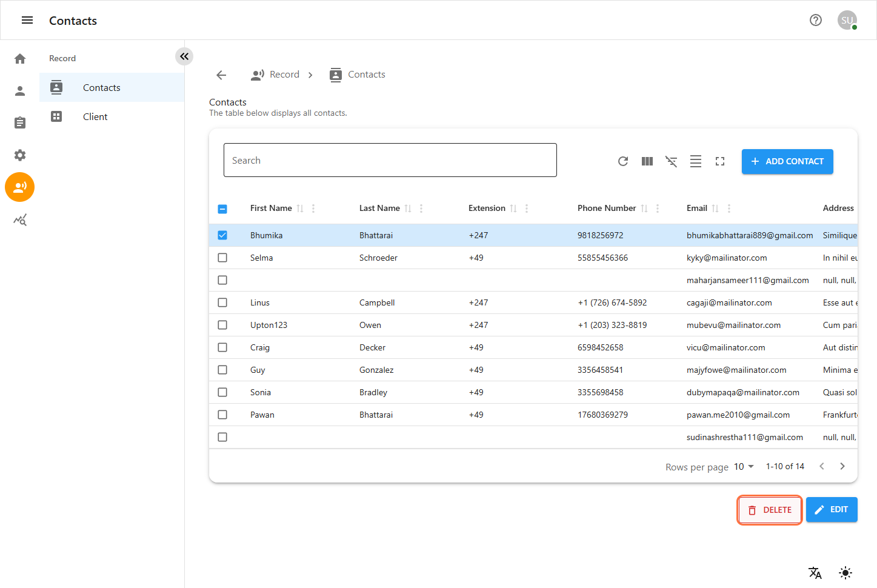Viewport: 877px width, 588px height.
Task: Click the Add Contact button
Action: pos(787,161)
